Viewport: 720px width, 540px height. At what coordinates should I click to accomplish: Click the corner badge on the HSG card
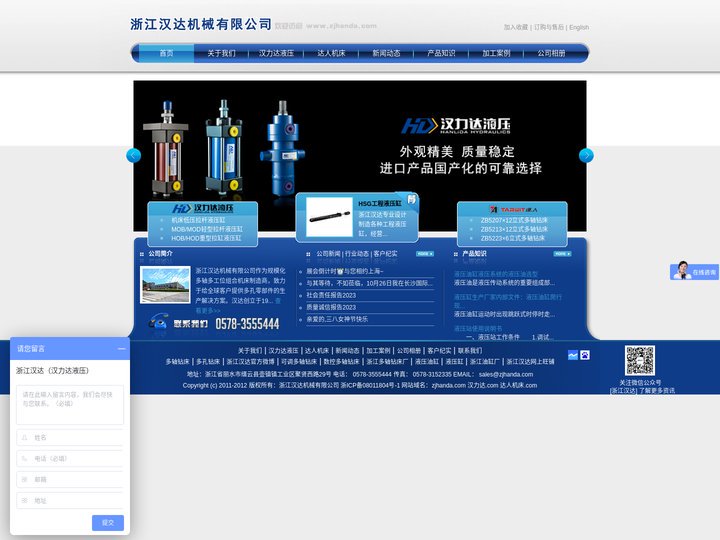click(410, 200)
